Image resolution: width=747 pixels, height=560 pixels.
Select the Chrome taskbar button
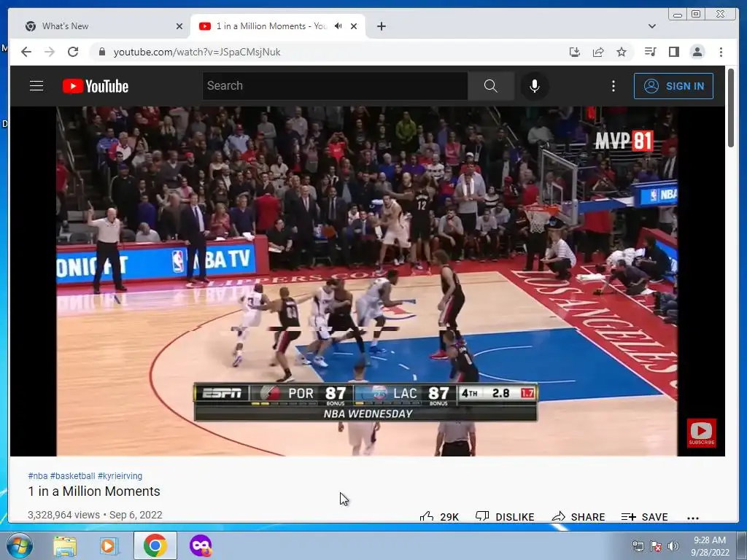click(x=155, y=545)
